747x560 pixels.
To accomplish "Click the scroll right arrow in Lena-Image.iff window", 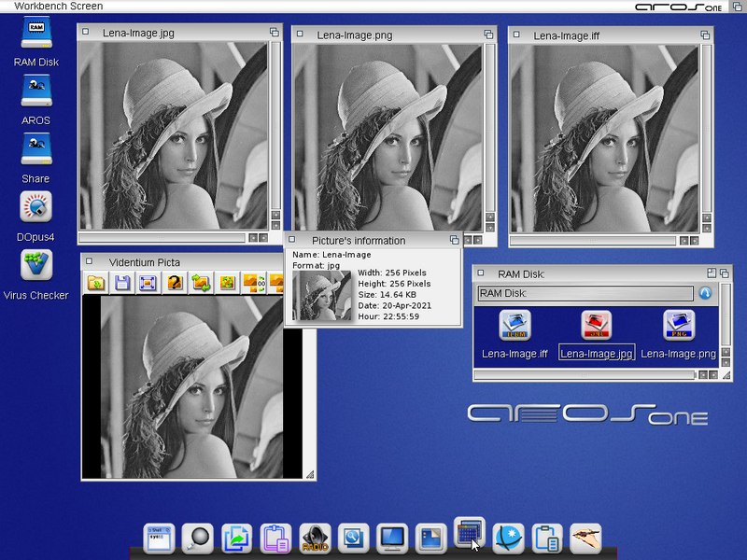I will [695, 241].
